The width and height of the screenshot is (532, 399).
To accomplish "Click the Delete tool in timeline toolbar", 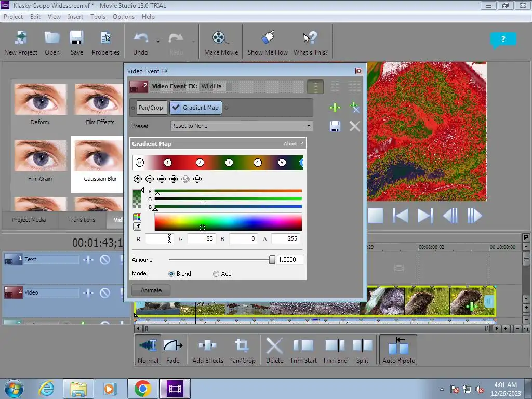I will [274, 350].
